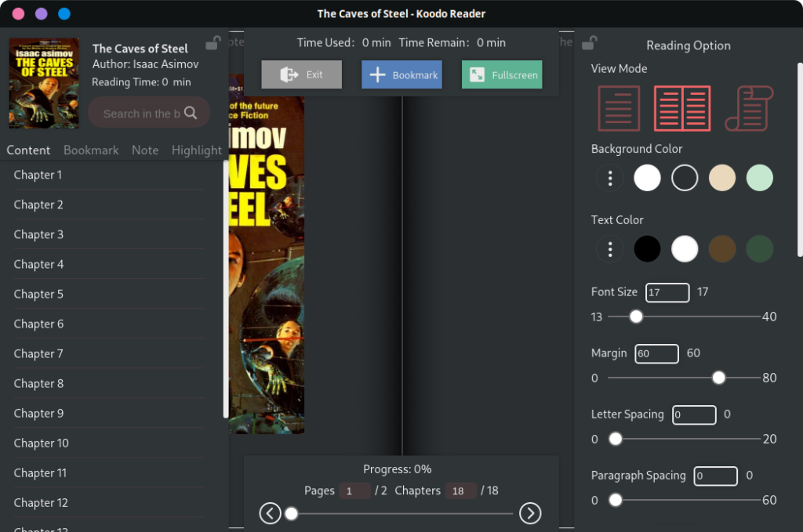803x532 pixels.
Task: Exit the reader with the Exit button
Action: 301,74
